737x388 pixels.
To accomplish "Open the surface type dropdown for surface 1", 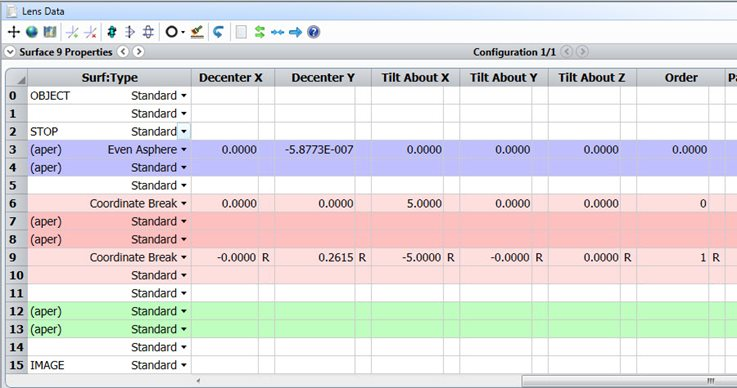I will [184, 114].
